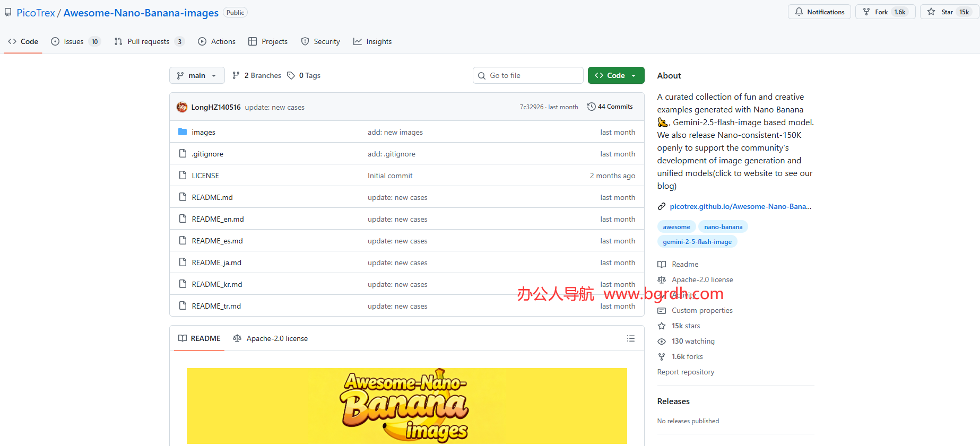Click the LongHZ140516 avatar image
The image size is (980, 446).
pos(182,107)
